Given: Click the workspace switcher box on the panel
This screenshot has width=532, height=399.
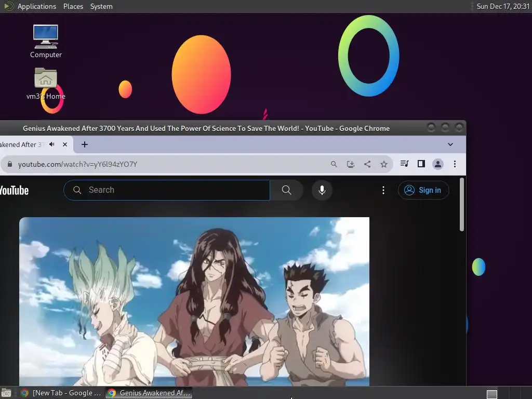Looking at the screenshot, I should coord(491,394).
